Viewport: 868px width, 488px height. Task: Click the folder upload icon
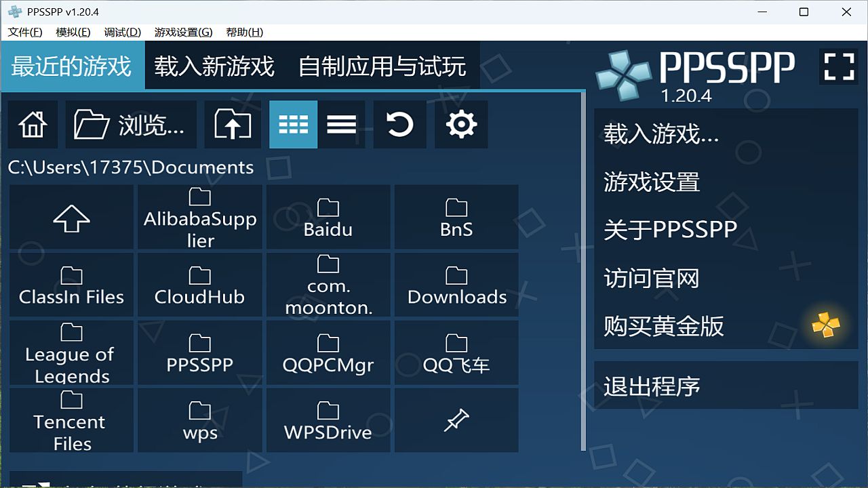[233, 125]
